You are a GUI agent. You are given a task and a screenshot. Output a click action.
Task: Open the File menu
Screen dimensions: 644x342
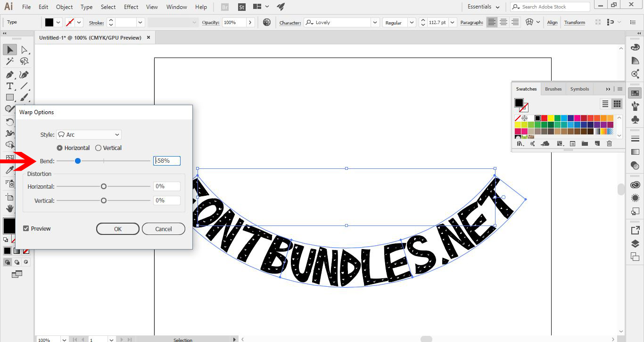tap(26, 7)
